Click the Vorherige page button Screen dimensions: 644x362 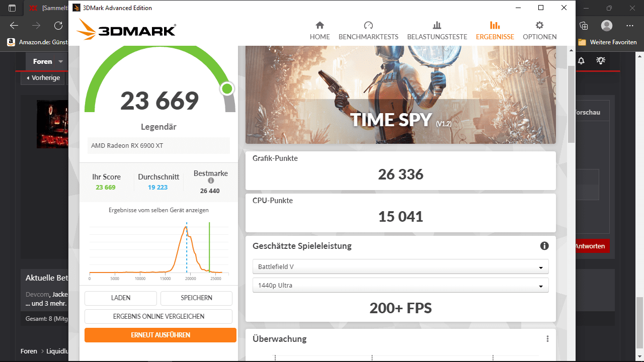[43, 78]
